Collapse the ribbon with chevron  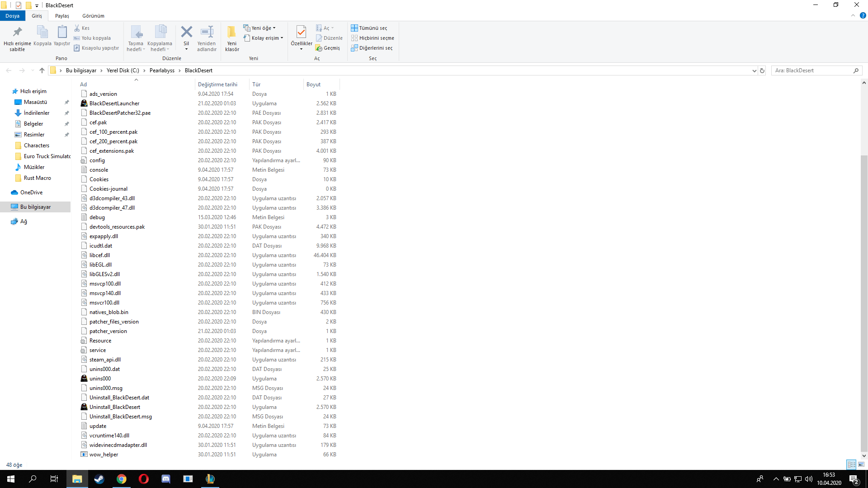pyautogui.click(x=853, y=15)
